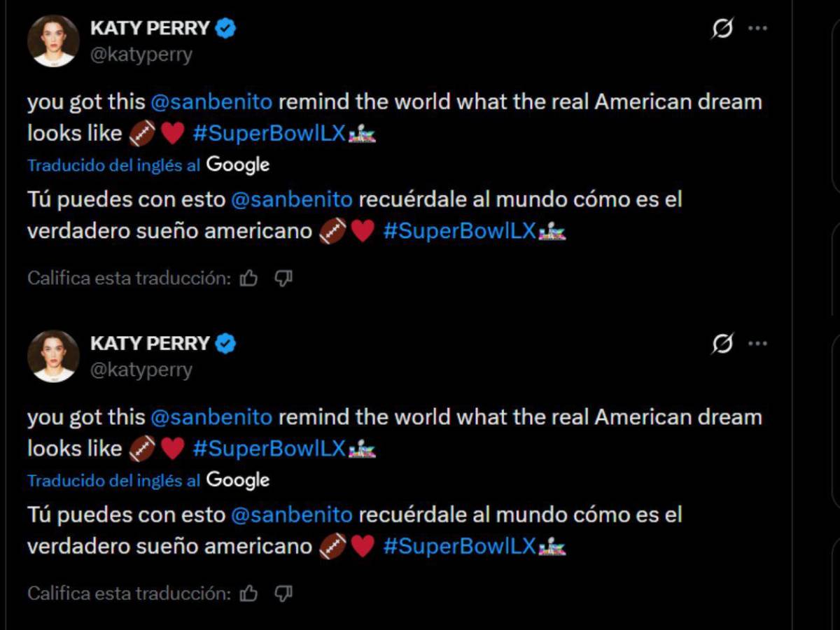This screenshot has height=630, width=840.
Task: Click @sanbenito in the second tweet's Spanish translation
Action: point(290,514)
